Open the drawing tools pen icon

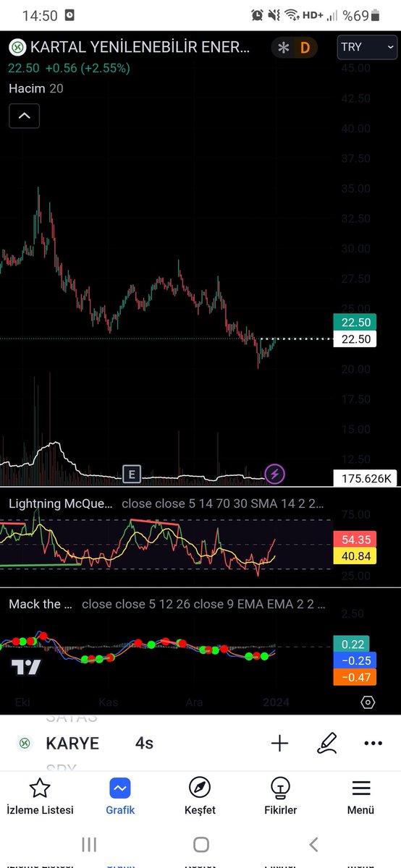click(x=327, y=744)
